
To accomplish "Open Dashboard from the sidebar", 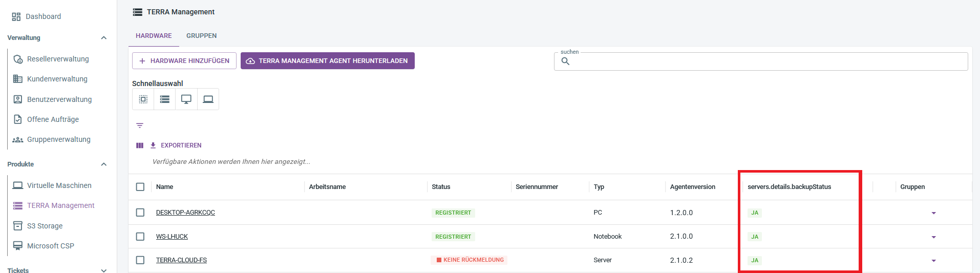I will point(43,16).
